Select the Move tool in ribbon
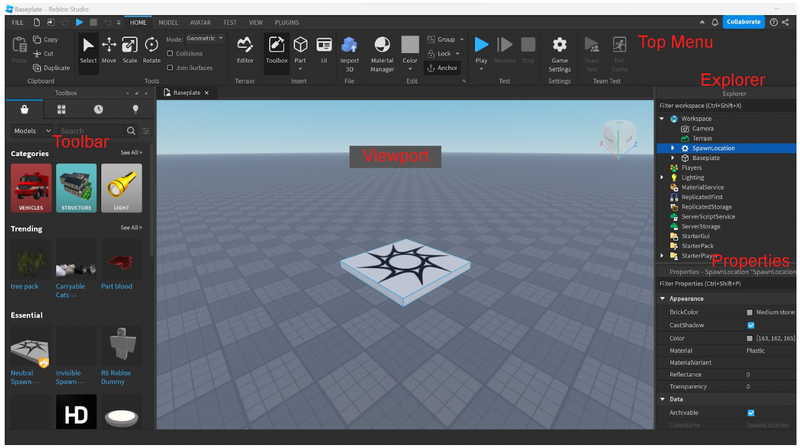 pyautogui.click(x=109, y=47)
